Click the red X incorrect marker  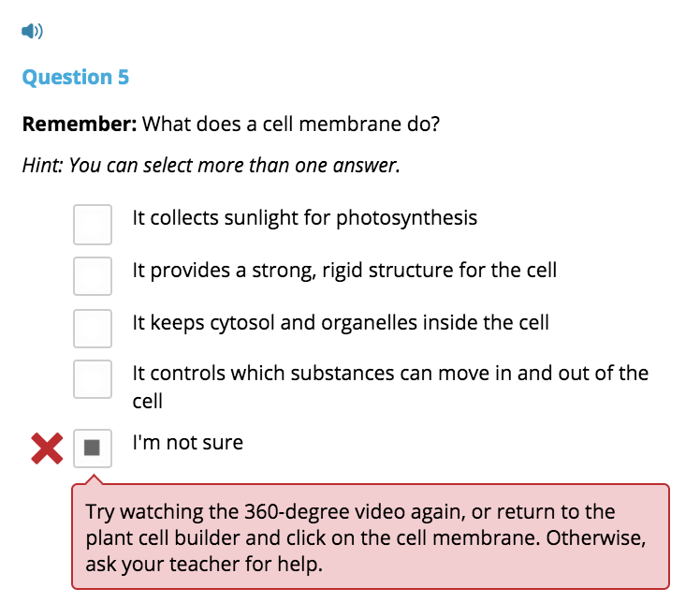[x=47, y=448]
